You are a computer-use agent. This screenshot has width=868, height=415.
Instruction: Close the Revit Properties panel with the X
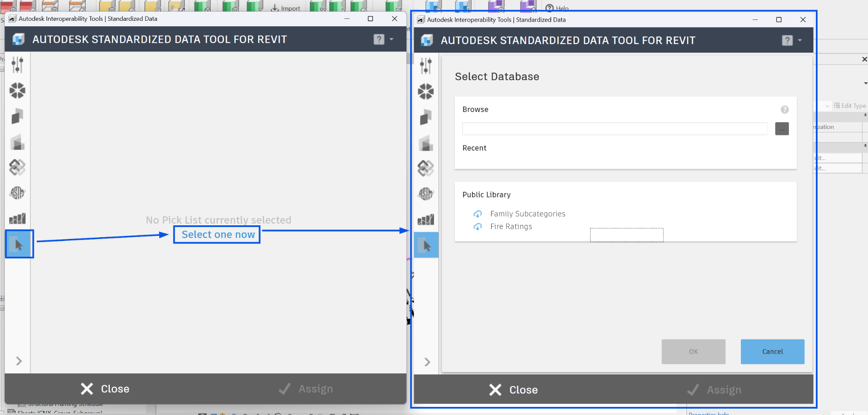tap(865, 59)
